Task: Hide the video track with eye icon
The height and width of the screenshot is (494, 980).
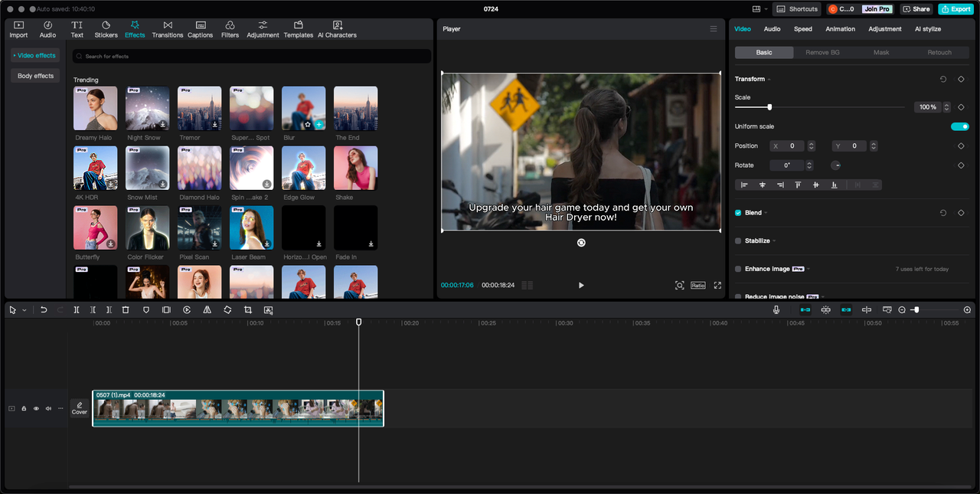Action: 36,408
